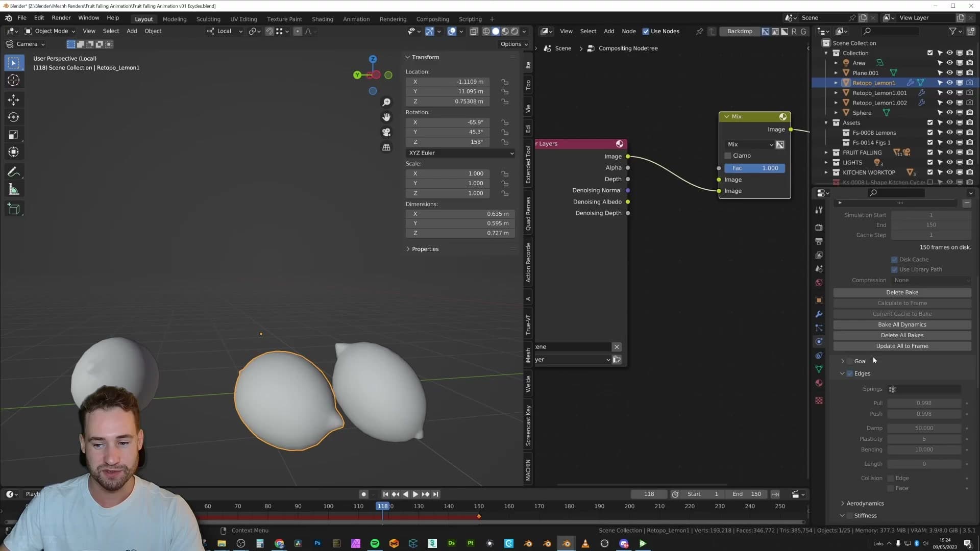Open the Object Data mesh properties tab

(x=819, y=369)
